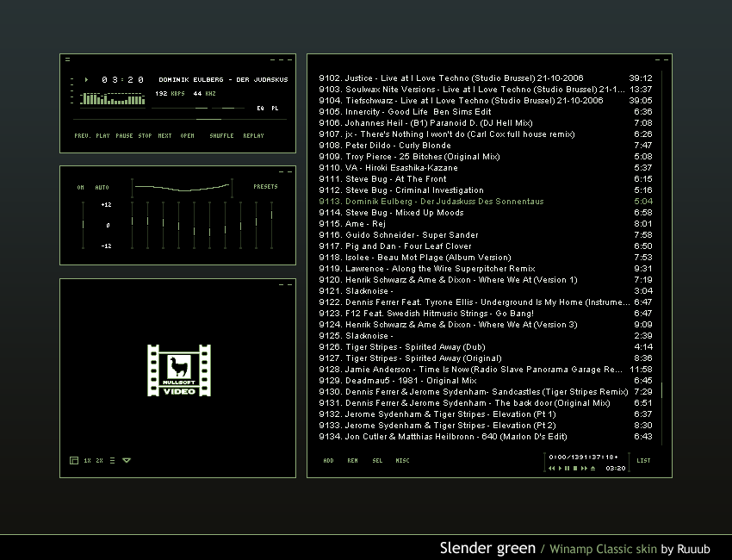Select track 9106 Johannes Heil Paranoid D.
Screen dimensions: 732x560
pos(486,123)
